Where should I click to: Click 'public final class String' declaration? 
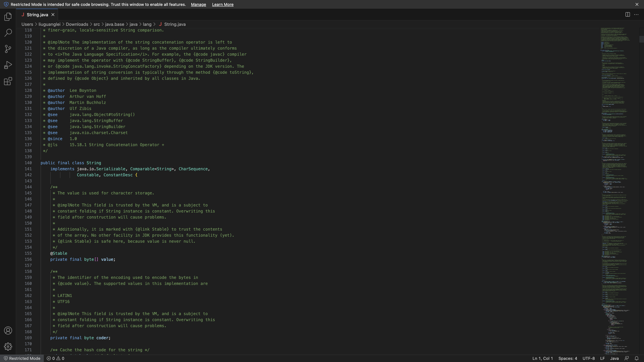point(71,163)
